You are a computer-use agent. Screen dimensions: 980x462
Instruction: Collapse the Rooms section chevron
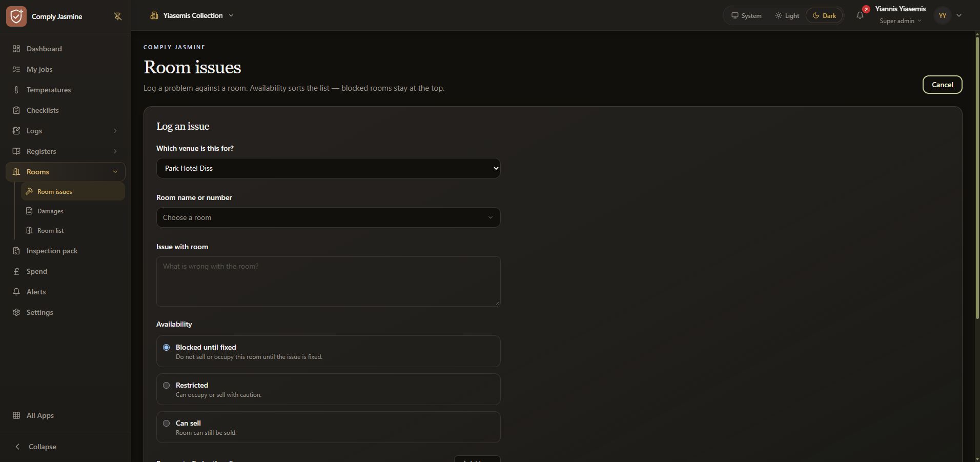[115, 172]
